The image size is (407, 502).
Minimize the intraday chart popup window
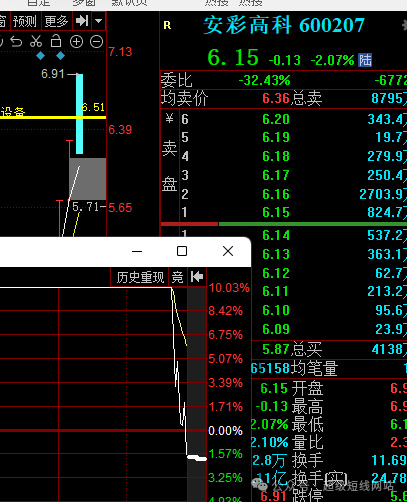137,251
